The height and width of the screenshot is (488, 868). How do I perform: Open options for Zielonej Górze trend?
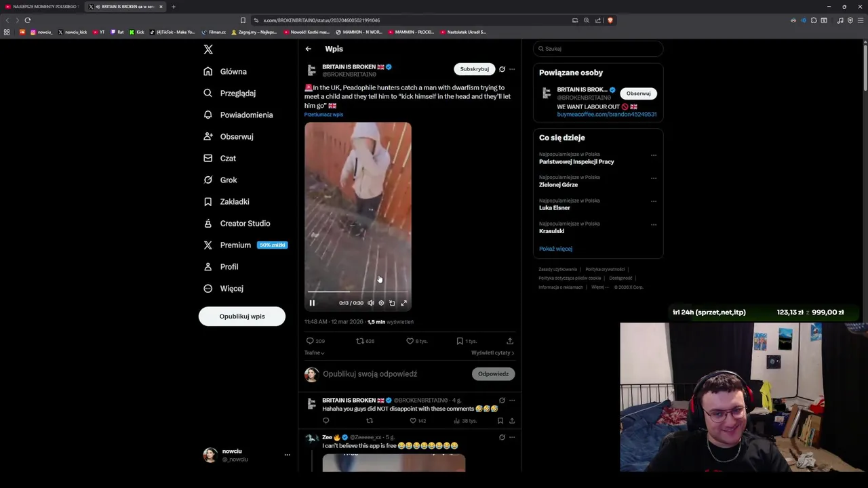[x=654, y=178]
